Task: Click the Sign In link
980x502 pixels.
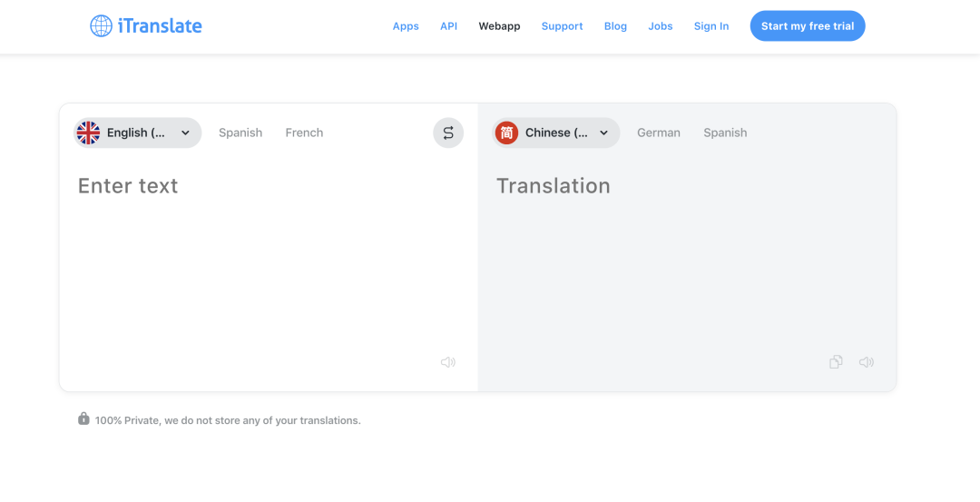Action: 711,26
